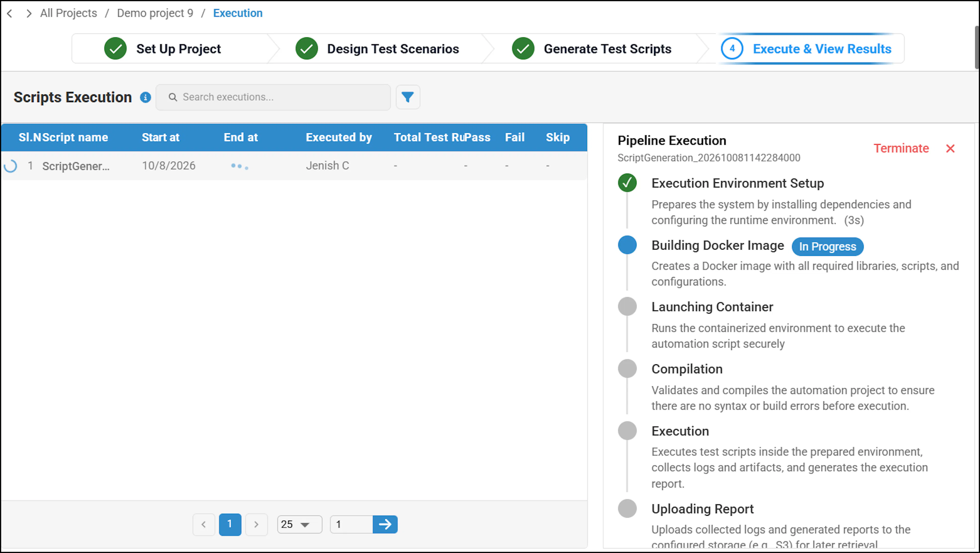Click the forward navigation arrow in the breadcrumb
Viewport: 980px width, 553px height.
pyautogui.click(x=29, y=13)
